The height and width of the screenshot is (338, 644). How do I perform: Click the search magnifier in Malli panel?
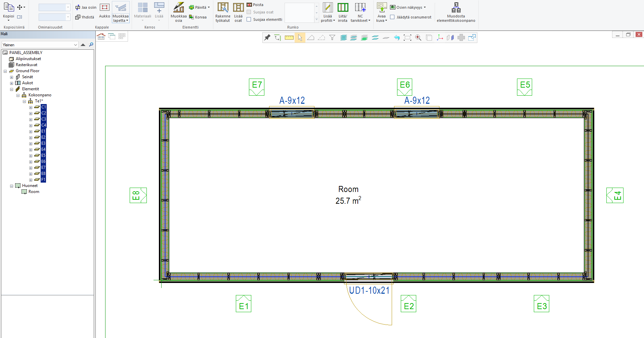pos(91,45)
